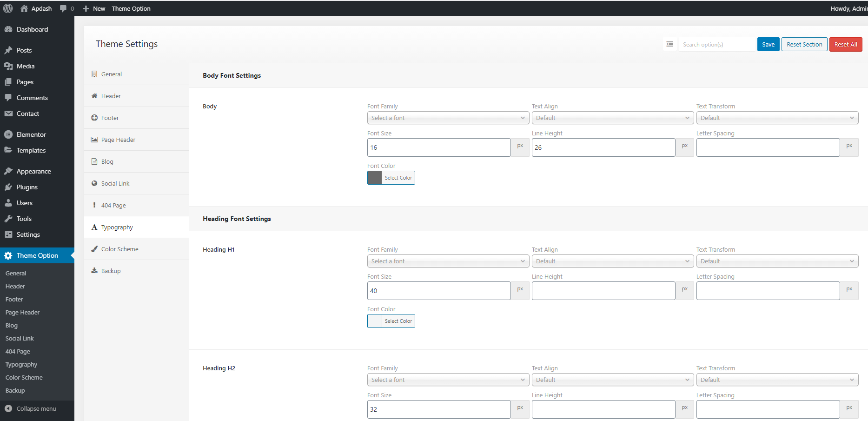Open Body Text Transform dropdown

coord(777,118)
